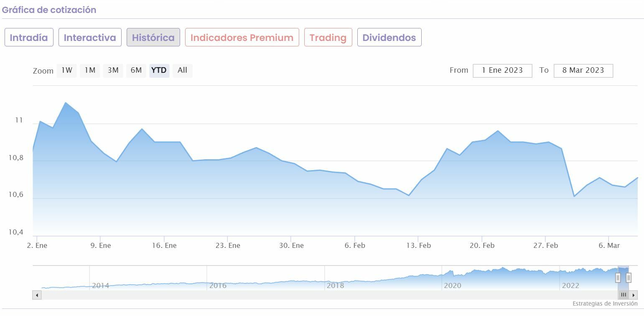Click the scrollbar thumb grip in navigator
Image resolution: width=644 pixels, height=316 pixels.
tap(623, 295)
